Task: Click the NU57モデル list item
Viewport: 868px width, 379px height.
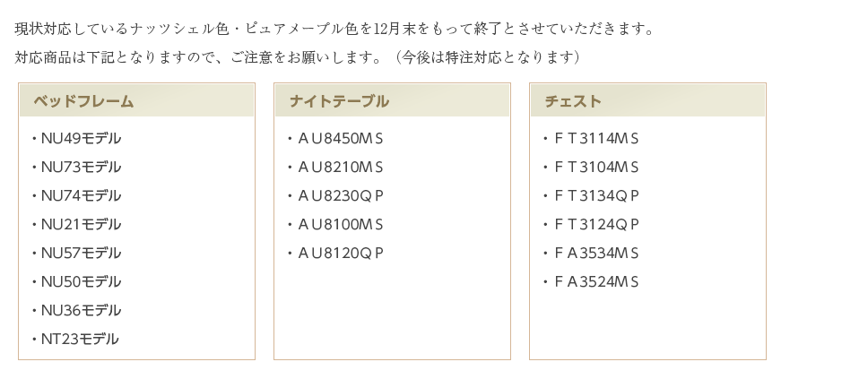Action: (81, 254)
